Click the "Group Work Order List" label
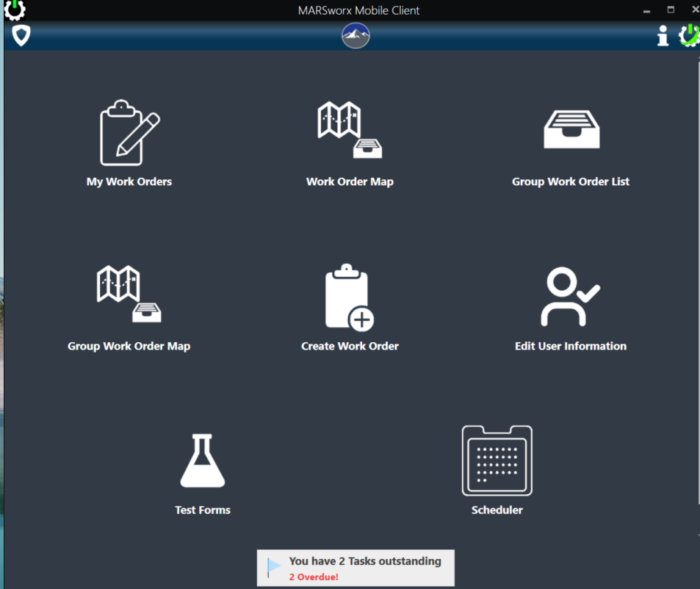 (x=571, y=181)
